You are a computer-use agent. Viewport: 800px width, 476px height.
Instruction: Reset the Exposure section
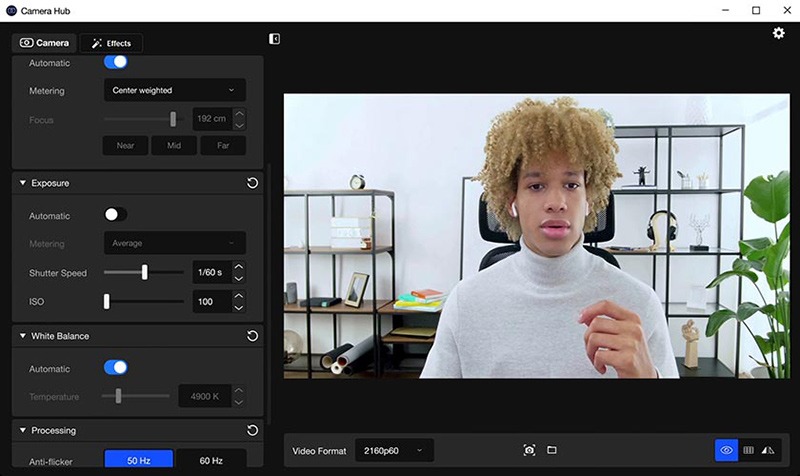point(252,184)
